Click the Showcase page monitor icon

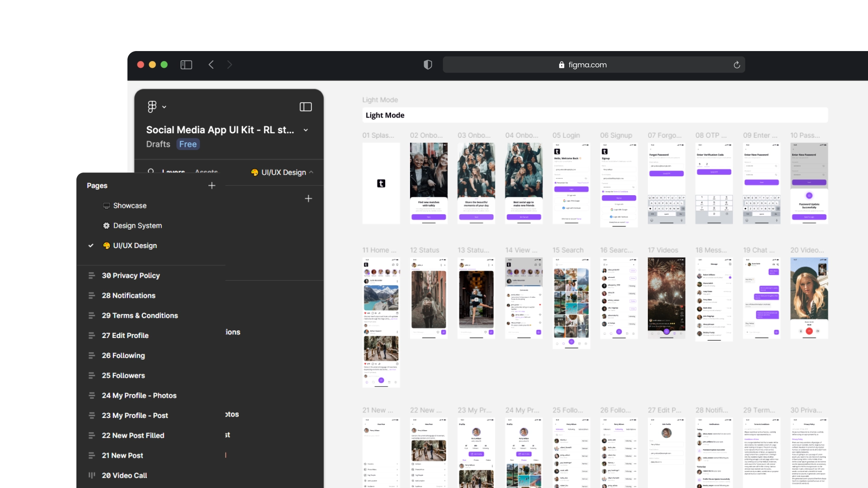[x=106, y=206]
